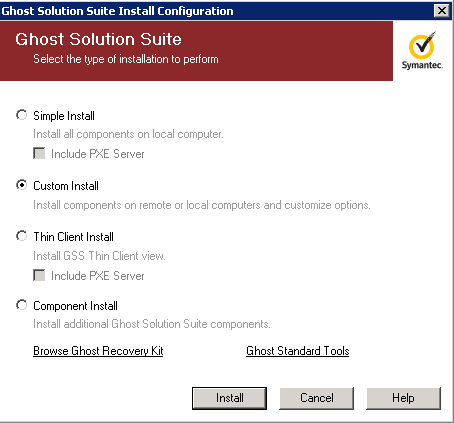Select the Component Install radio button
Image resolution: width=454 pixels, height=423 pixels.
pyautogui.click(x=22, y=305)
